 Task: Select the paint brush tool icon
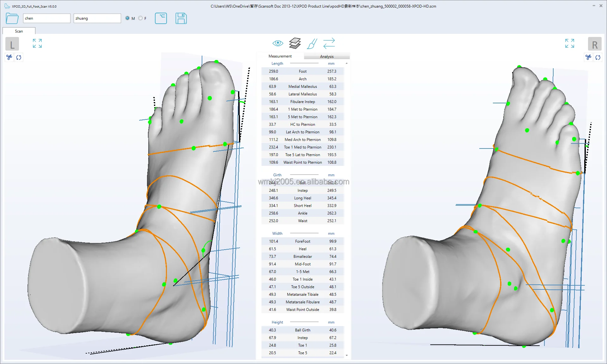tap(312, 44)
